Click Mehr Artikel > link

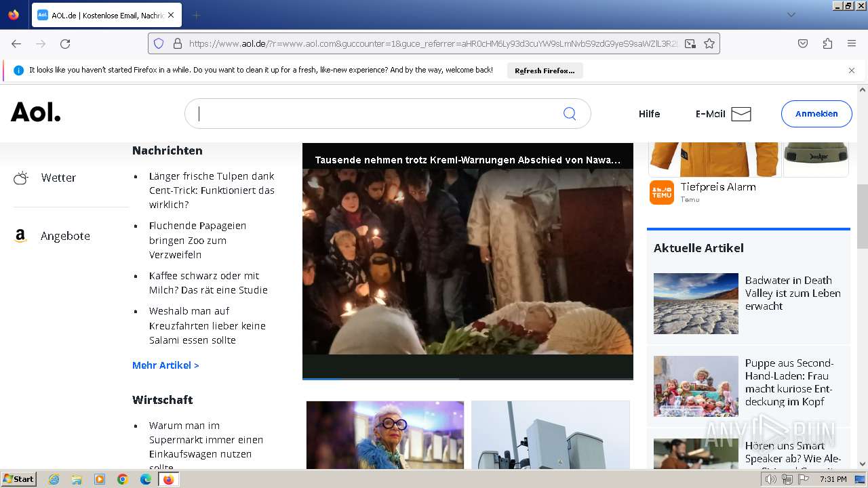[165, 365]
